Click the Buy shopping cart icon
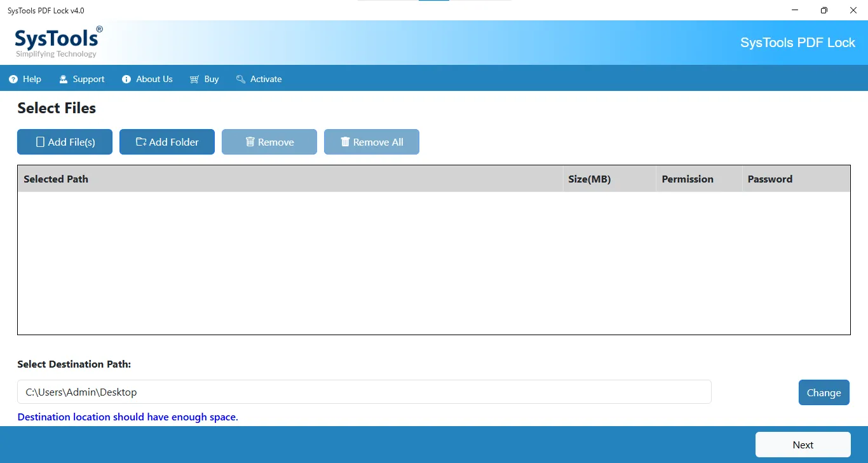The width and height of the screenshot is (868, 463). coord(194,79)
